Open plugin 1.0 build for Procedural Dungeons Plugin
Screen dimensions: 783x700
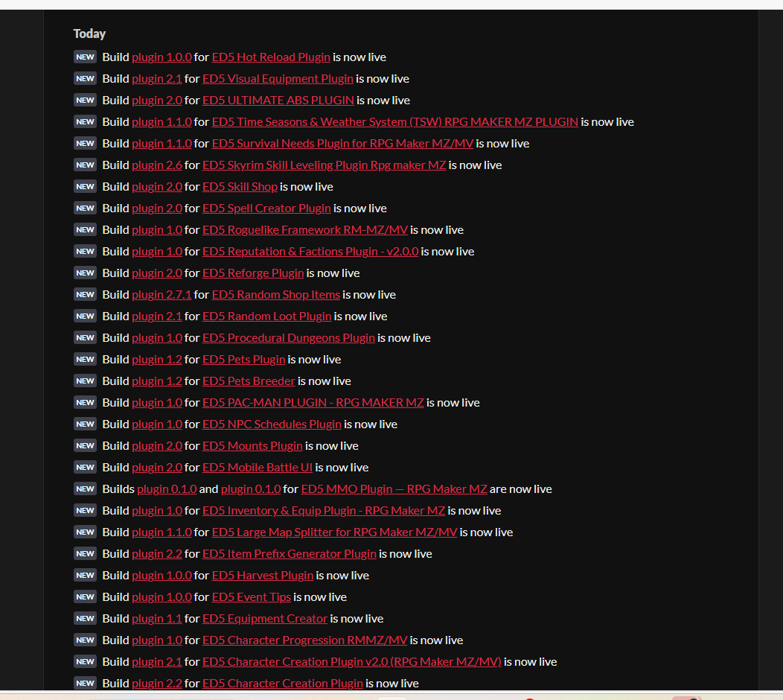(157, 337)
